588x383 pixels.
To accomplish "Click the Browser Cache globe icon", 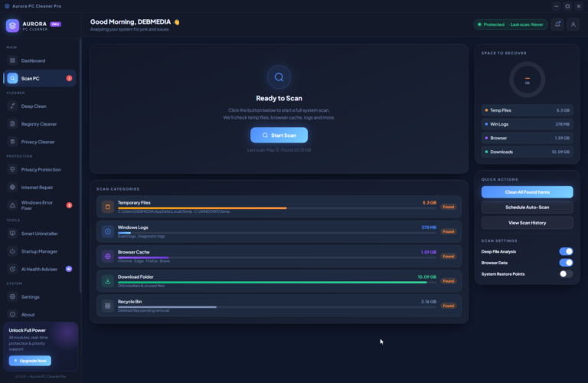I will [108, 256].
